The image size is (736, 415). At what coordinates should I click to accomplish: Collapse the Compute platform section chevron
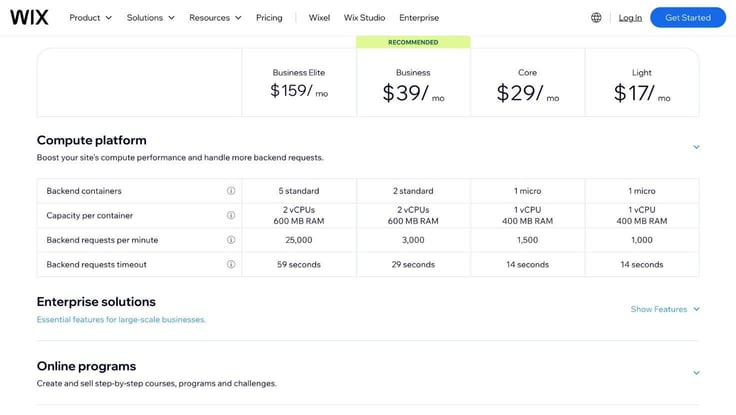click(x=697, y=147)
